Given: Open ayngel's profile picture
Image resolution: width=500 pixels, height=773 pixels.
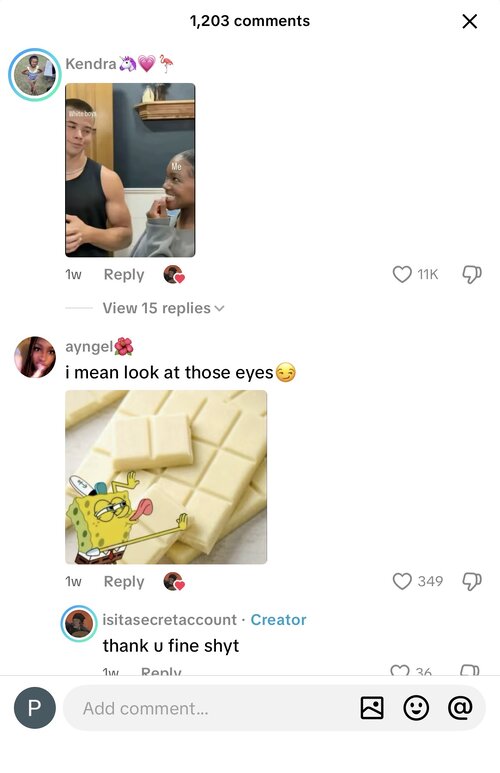Looking at the screenshot, I should pos(35,357).
